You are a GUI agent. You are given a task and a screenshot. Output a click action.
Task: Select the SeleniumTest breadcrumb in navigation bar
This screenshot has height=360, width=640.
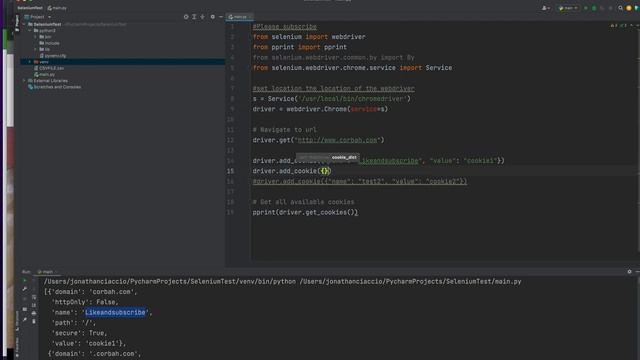[x=30, y=8]
